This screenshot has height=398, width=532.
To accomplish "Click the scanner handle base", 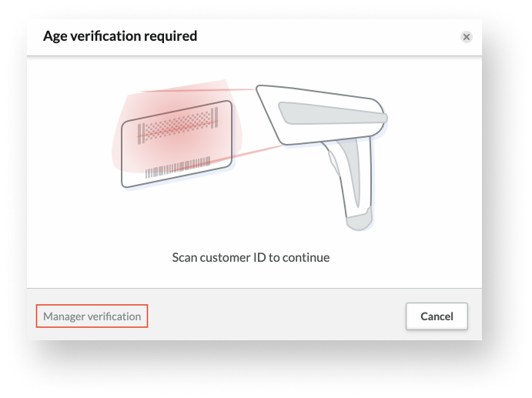I will (358, 220).
